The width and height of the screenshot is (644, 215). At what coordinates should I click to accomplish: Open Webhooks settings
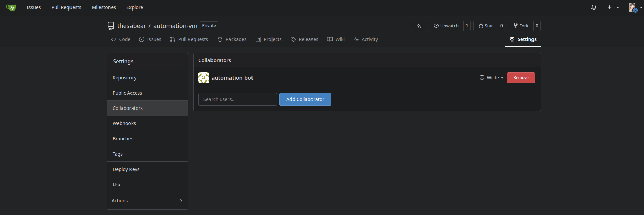(x=147, y=123)
